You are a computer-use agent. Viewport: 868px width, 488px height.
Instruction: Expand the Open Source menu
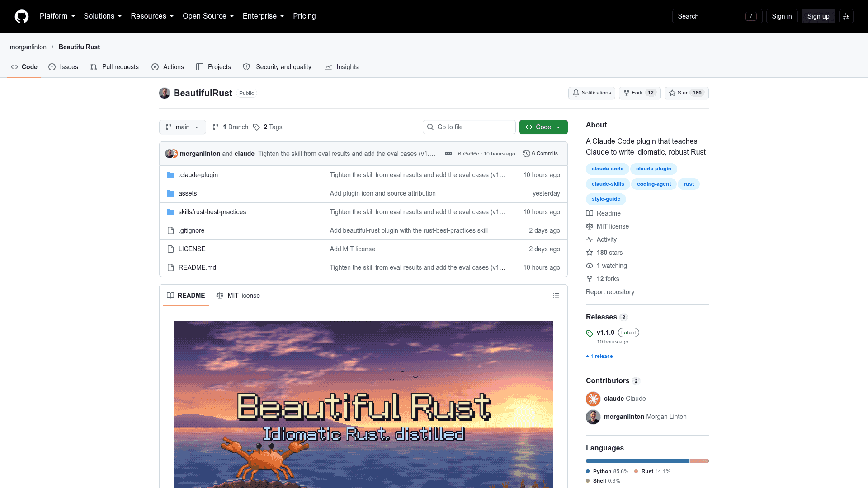click(208, 16)
